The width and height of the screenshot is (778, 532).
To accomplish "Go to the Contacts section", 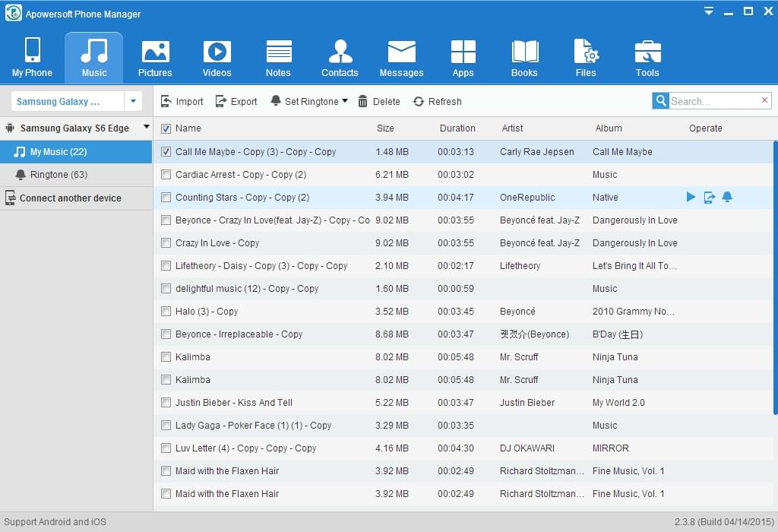I will [x=340, y=58].
